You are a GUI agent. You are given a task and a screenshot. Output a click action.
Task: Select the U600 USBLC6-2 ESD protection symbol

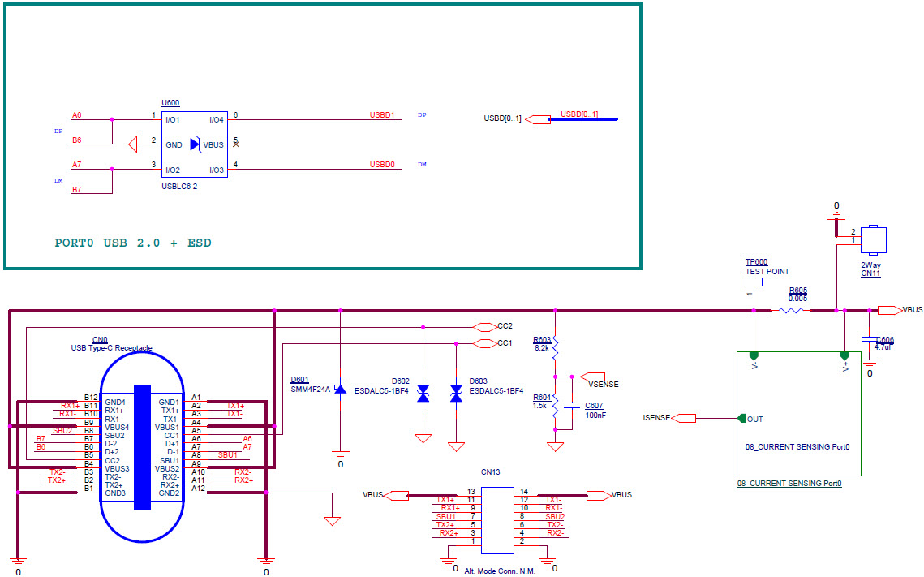point(193,144)
